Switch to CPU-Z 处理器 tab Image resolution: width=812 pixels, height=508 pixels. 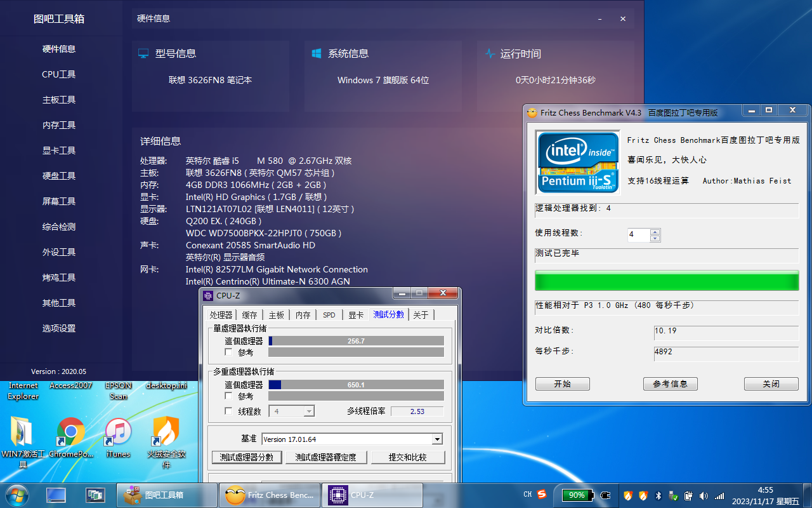pyautogui.click(x=221, y=315)
